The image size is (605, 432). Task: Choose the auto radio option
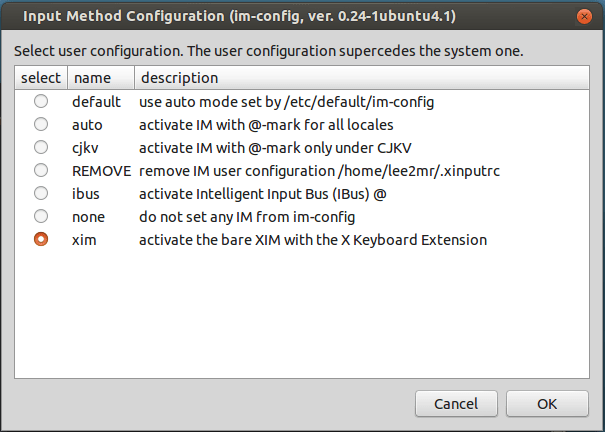tap(41, 124)
